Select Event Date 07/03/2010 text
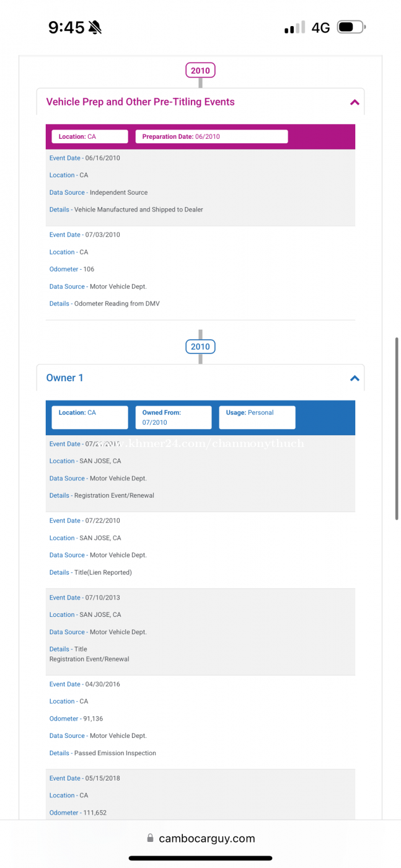This screenshot has width=401, height=868. 85,235
